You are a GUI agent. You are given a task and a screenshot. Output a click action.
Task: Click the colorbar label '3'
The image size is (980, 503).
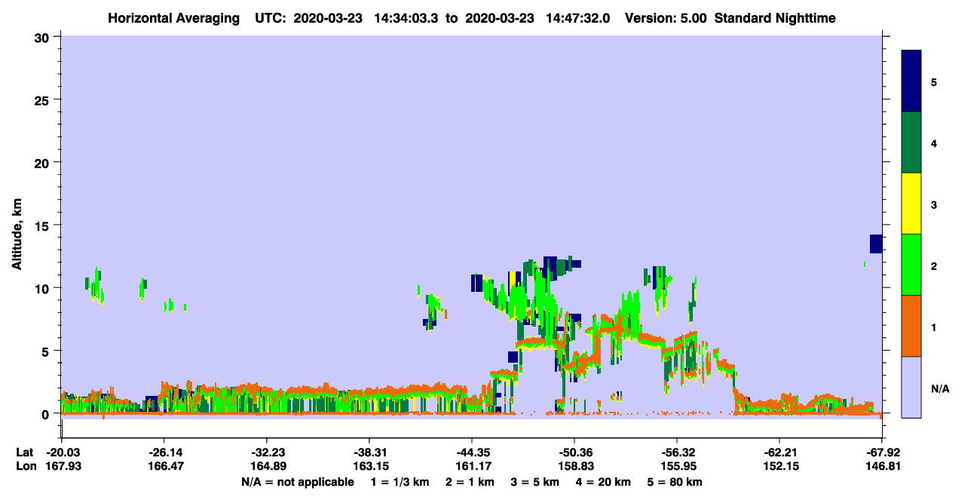[934, 204]
